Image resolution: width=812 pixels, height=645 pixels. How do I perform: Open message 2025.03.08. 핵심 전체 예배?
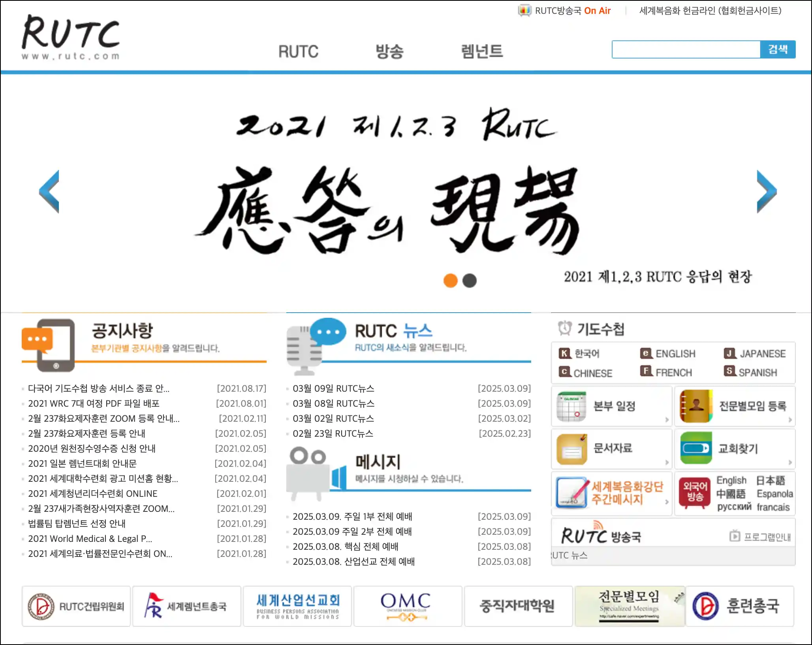point(346,547)
